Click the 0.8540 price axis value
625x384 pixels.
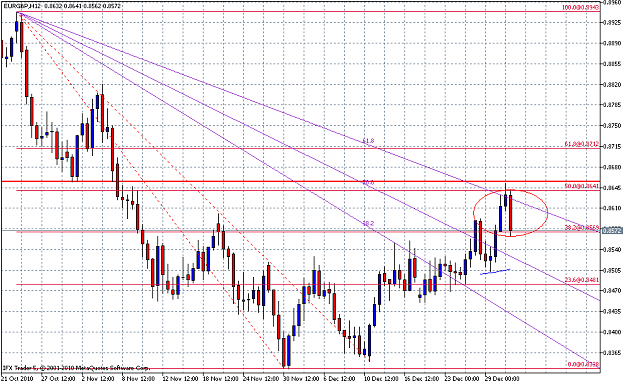pos(613,250)
